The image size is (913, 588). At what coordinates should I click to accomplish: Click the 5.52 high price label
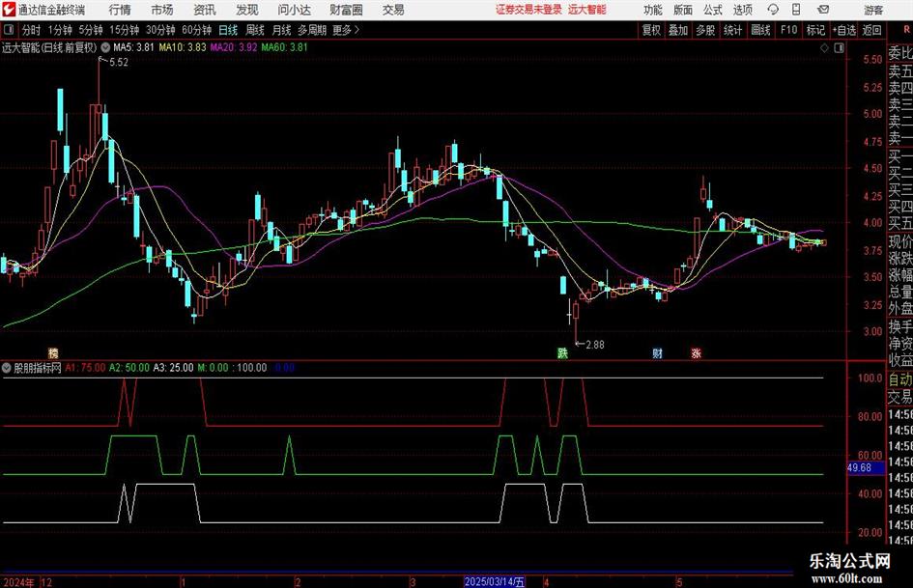click(x=118, y=63)
